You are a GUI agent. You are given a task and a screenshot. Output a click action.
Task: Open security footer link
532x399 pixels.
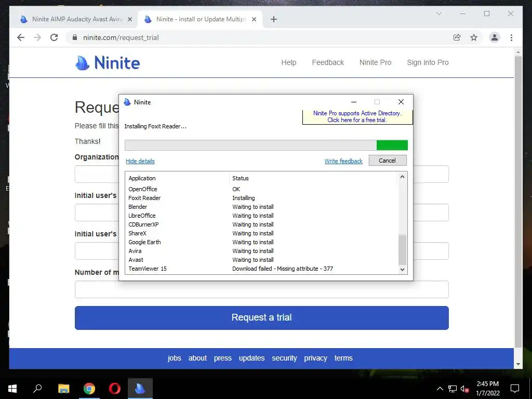pos(284,358)
